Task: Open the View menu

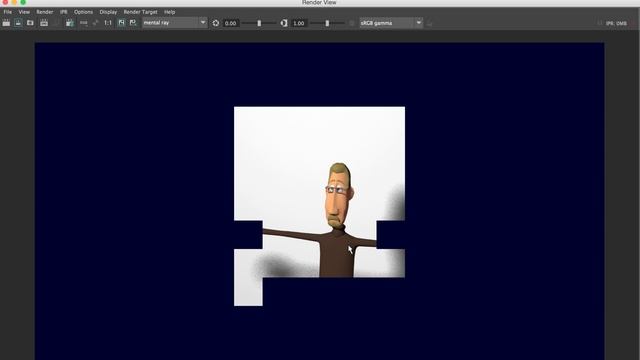Action: pos(24,12)
